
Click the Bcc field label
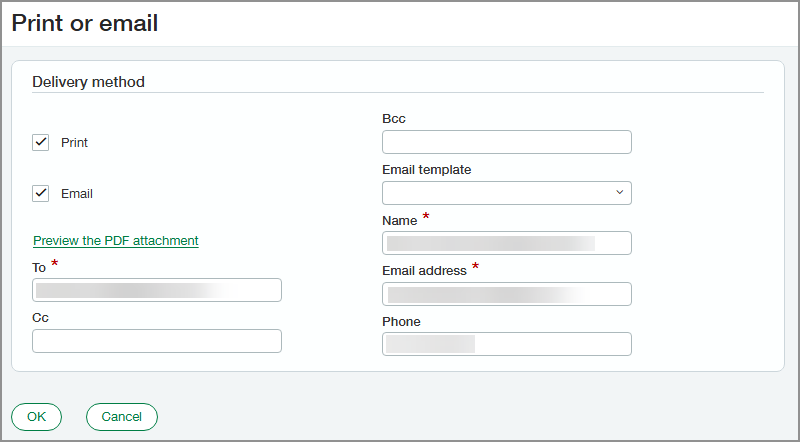click(x=394, y=119)
